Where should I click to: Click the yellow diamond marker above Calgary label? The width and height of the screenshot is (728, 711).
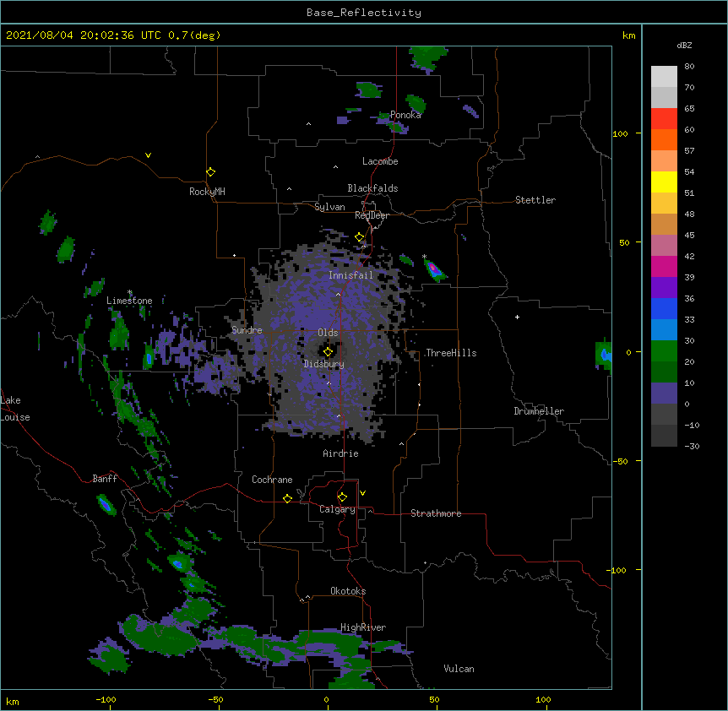click(342, 497)
